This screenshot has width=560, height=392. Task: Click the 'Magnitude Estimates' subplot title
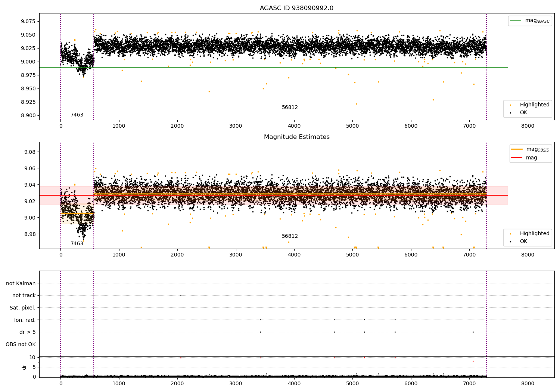pos(296,137)
